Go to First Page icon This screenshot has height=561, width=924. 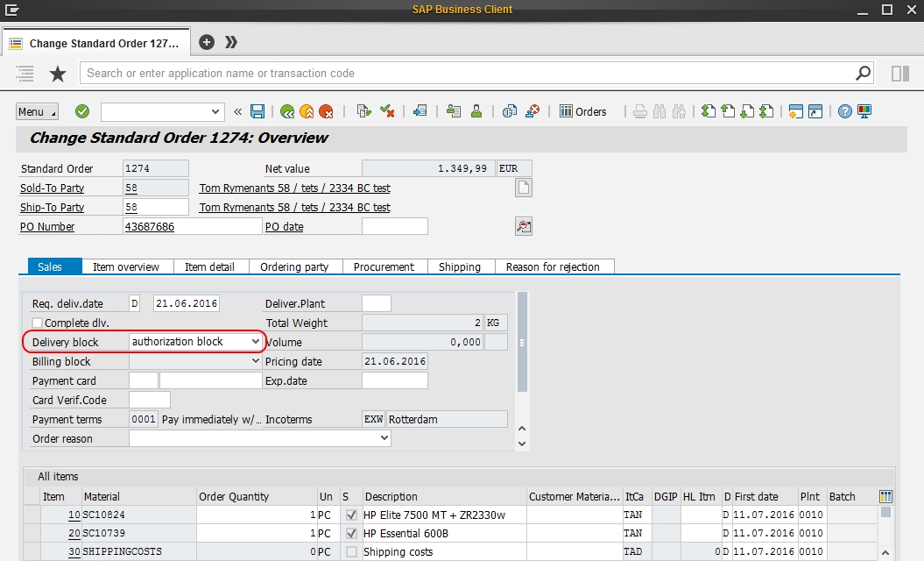click(x=709, y=111)
